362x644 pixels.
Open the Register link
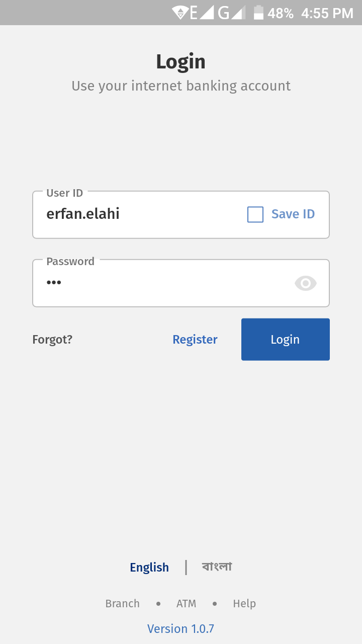point(195,340)
